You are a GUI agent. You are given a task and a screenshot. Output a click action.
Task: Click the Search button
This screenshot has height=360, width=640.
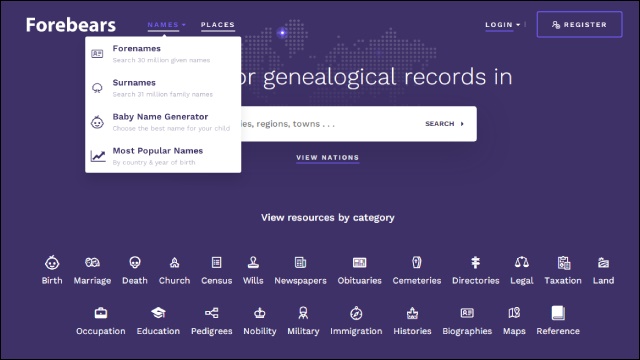[x=444, y=124]
